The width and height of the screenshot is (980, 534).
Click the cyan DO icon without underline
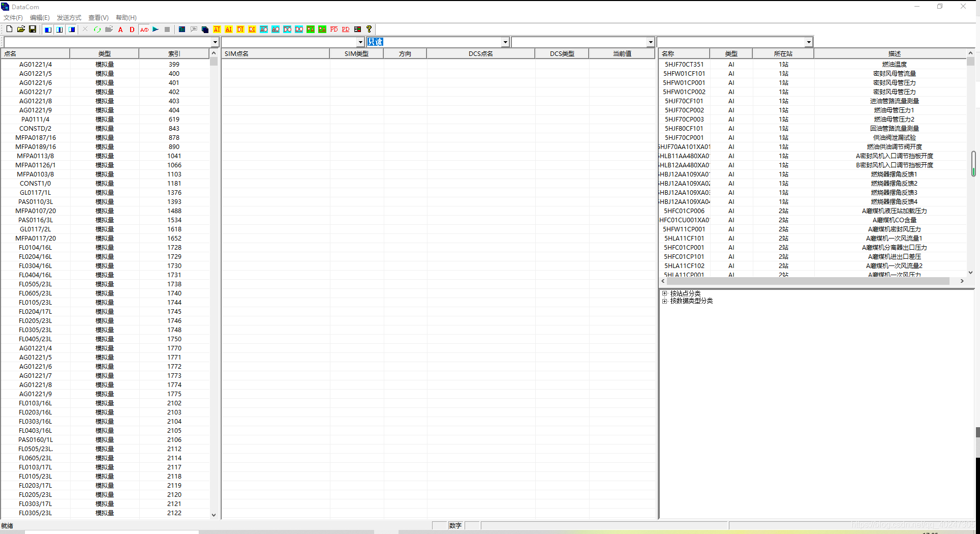tap(287, 29)
